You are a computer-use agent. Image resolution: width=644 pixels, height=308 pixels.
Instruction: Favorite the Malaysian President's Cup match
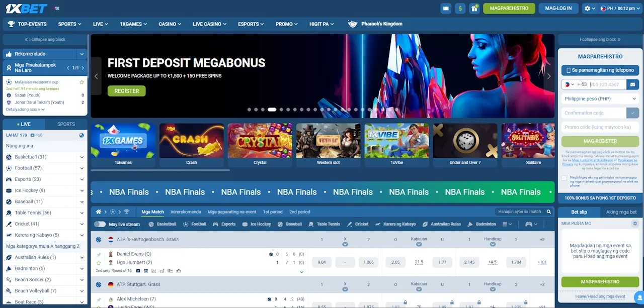pyautogui.click(x=82, y=82)
